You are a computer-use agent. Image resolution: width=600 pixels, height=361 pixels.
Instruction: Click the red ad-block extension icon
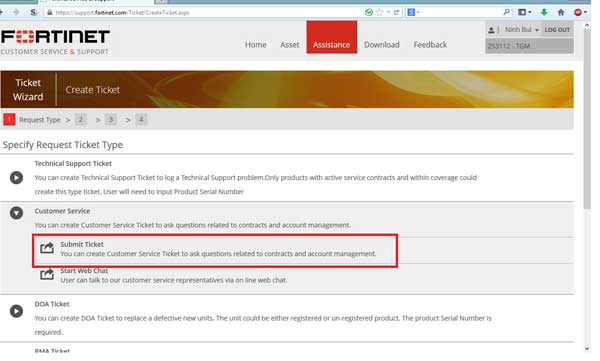tap(578, 12)
